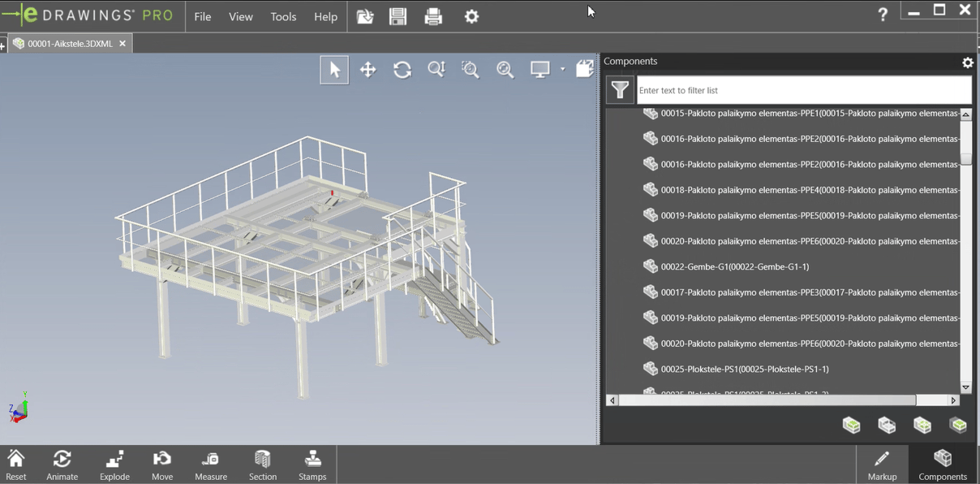Open the Components panel filter funnel
The height and width of the screenshot is (484, 980).
pyautogui.click(x=619, y=89)
